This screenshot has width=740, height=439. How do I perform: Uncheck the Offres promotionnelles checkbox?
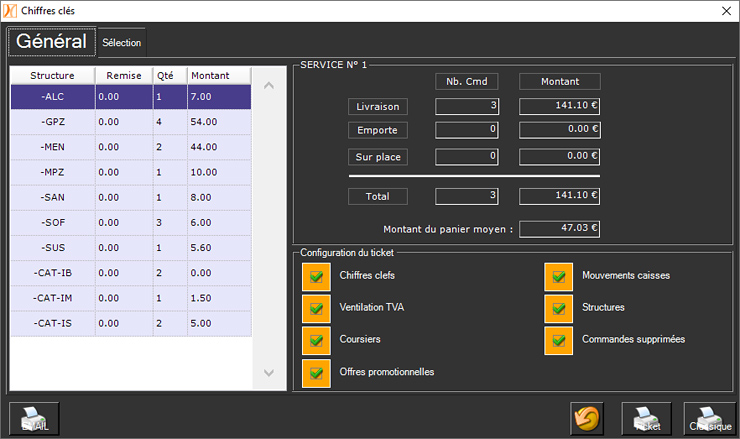point(317,372)
